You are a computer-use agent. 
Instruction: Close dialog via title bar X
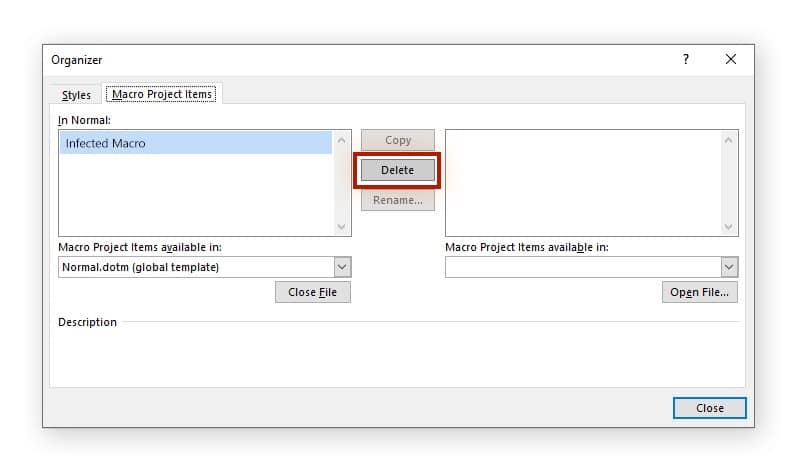click(x=731, y=59)
